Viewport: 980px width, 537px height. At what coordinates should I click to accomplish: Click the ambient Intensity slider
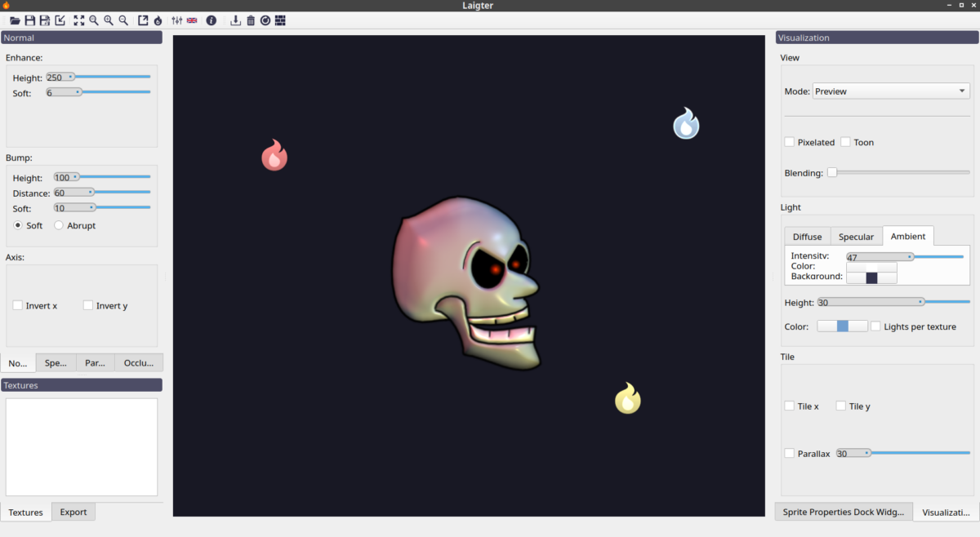[x=905, y=256]
